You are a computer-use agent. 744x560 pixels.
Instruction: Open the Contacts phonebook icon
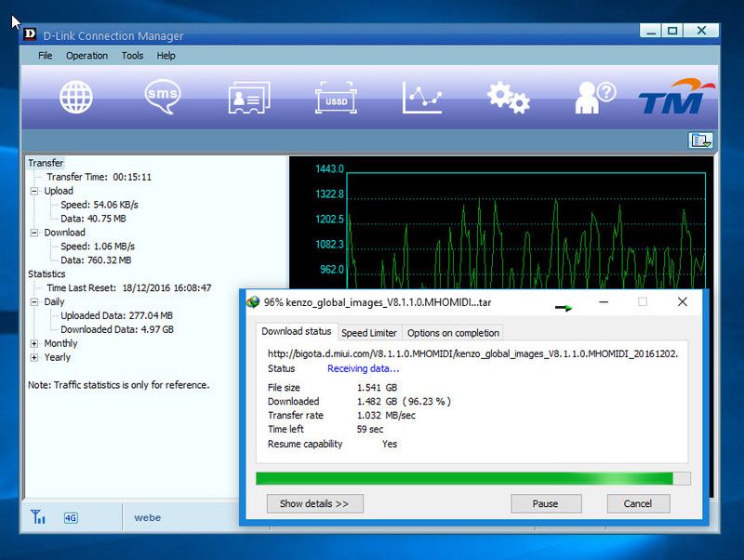[x=248, y=98]
